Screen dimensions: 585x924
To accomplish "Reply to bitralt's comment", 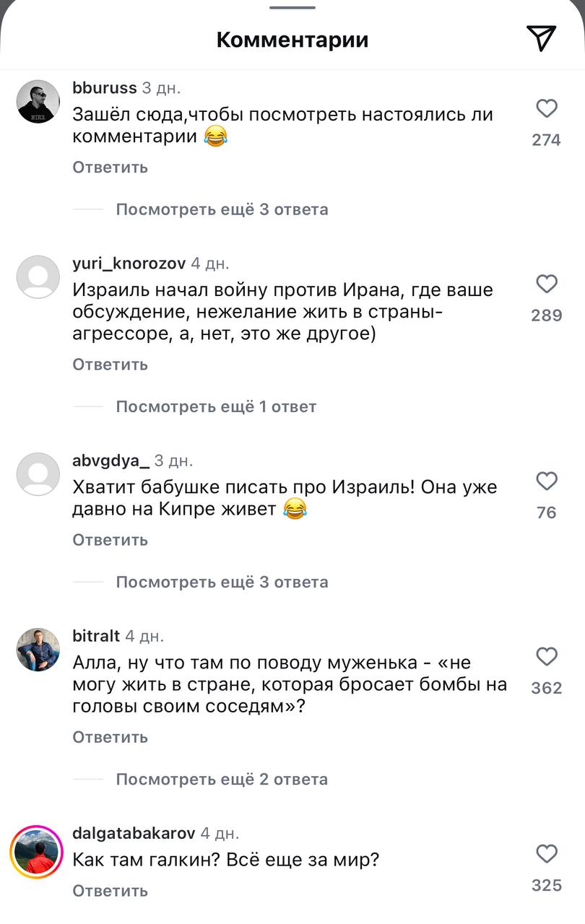I will [x=110, y=737].
